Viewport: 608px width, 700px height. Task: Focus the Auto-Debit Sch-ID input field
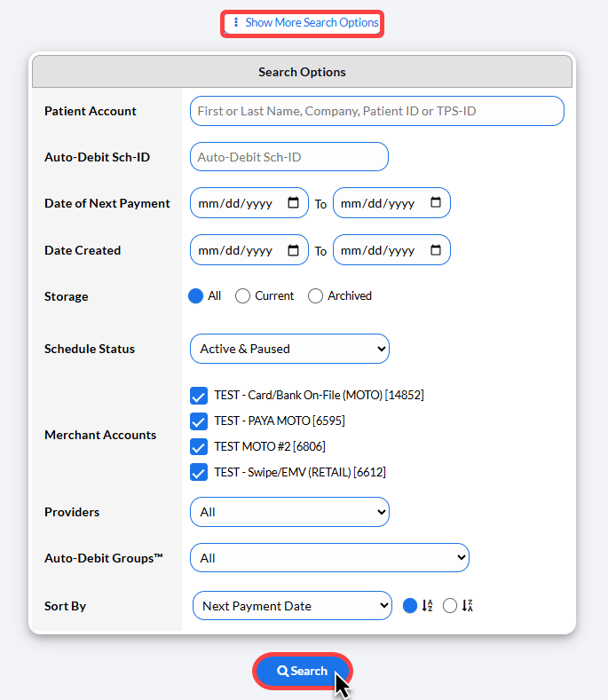(289, 157)
